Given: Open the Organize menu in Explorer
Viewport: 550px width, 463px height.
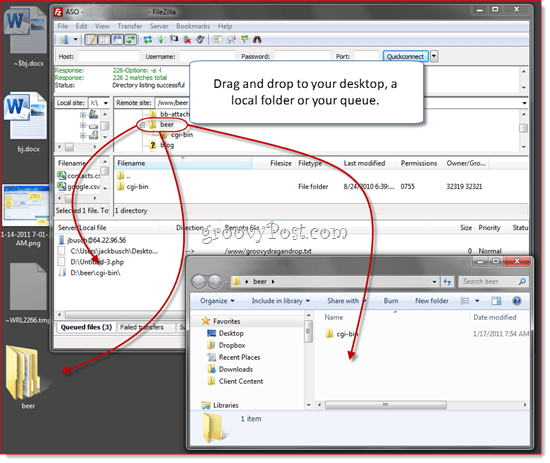Looking at the screenshot, I should 217,301.
